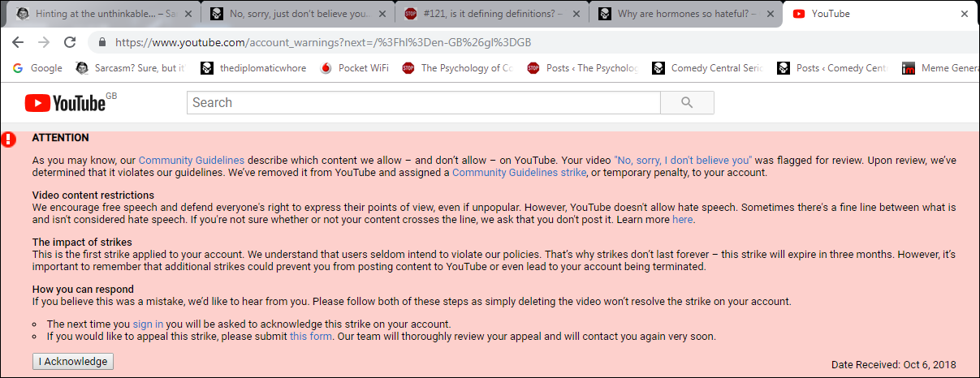Click the browser back arrow
Screen dimensions: 980x378
(18, 42)
